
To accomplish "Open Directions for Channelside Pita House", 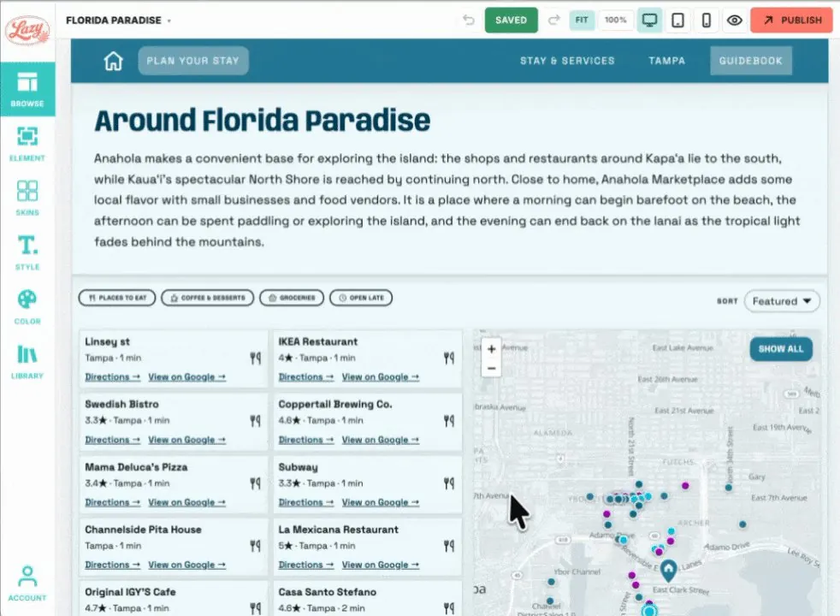I will tap(113, 566).
